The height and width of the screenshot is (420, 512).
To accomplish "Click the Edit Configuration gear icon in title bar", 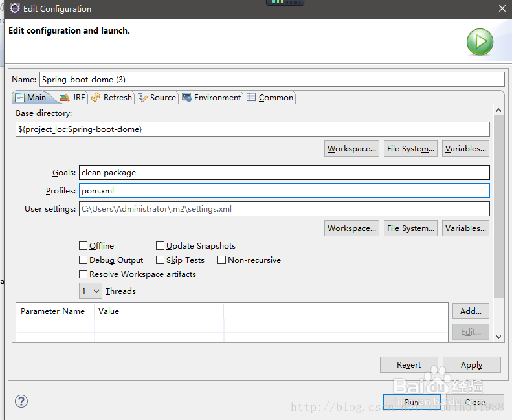I will (15, 8).
